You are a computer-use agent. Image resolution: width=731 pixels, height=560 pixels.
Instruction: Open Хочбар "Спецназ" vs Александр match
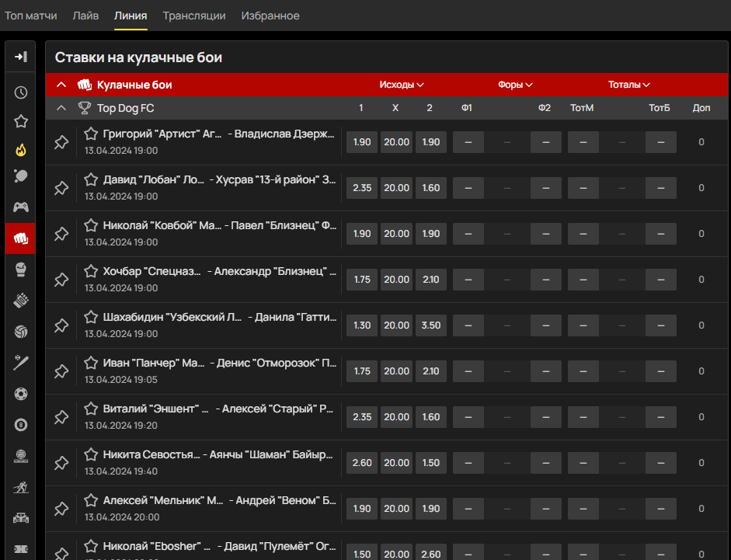point(220,271)
